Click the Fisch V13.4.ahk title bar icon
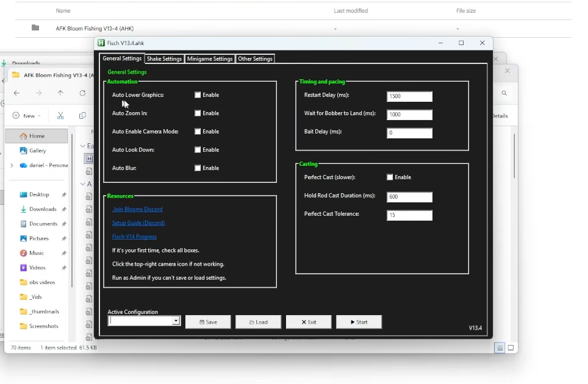This screenshot has width=588, height=384. [101, 43]
